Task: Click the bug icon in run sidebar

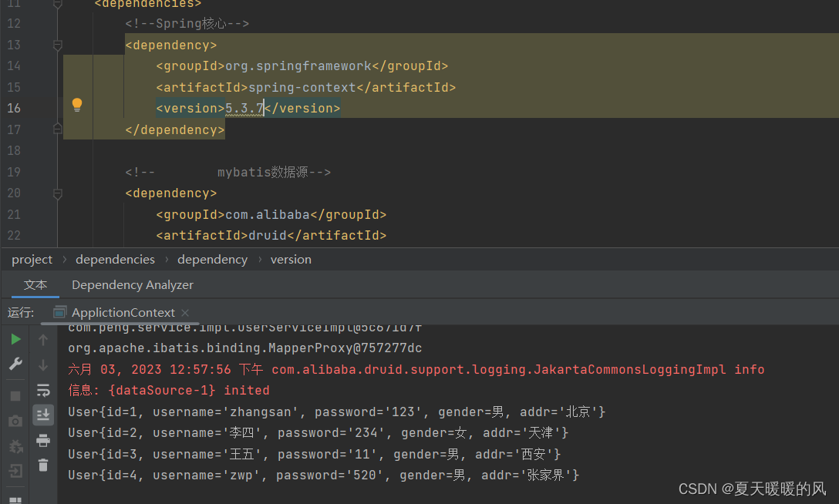Action: [x=15, y=446]
